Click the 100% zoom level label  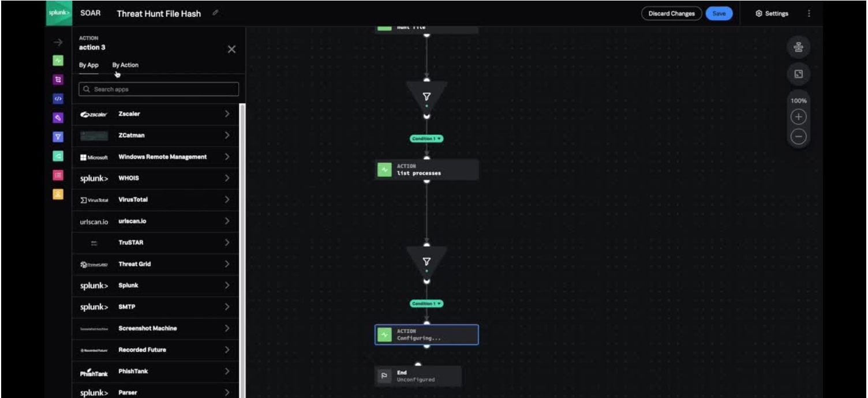[x=799, y=101]
